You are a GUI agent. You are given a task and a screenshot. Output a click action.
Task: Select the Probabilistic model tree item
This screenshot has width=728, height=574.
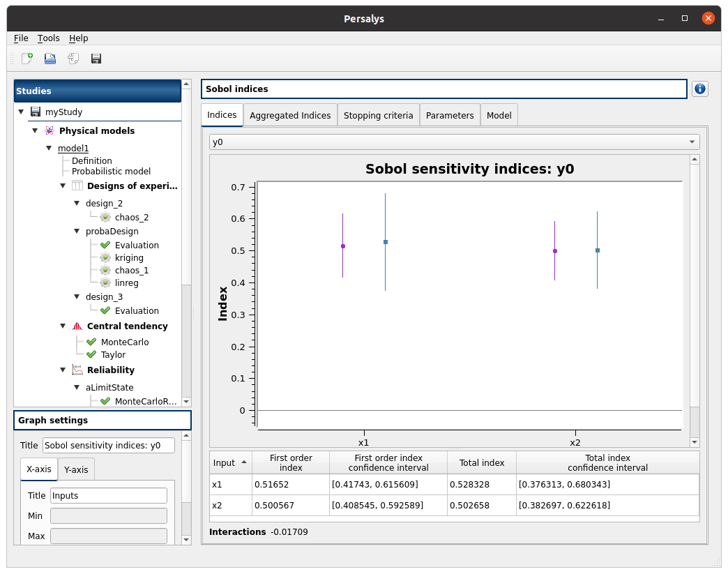coord(111,171)
